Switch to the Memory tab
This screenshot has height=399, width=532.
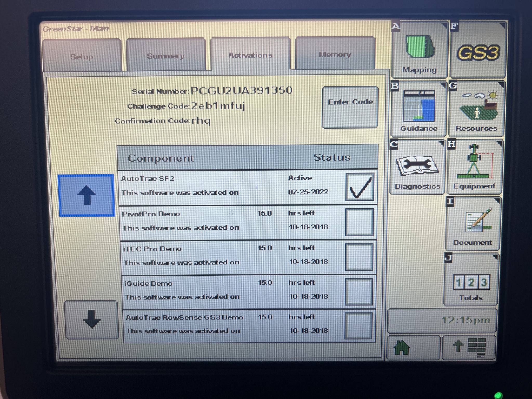click(x=335, y=54)
